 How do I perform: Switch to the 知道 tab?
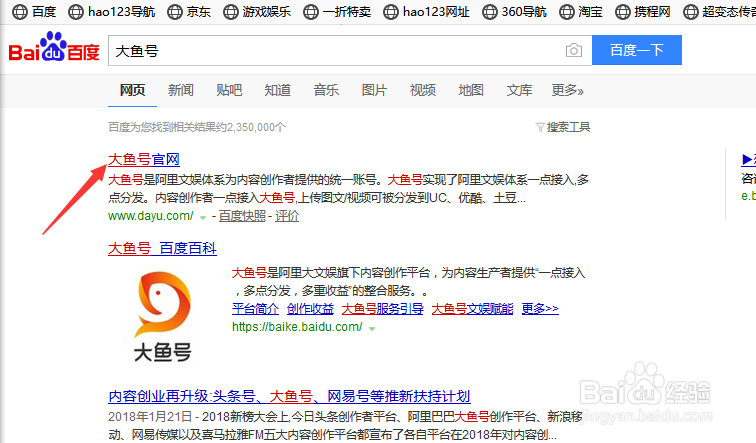(278, 90)
